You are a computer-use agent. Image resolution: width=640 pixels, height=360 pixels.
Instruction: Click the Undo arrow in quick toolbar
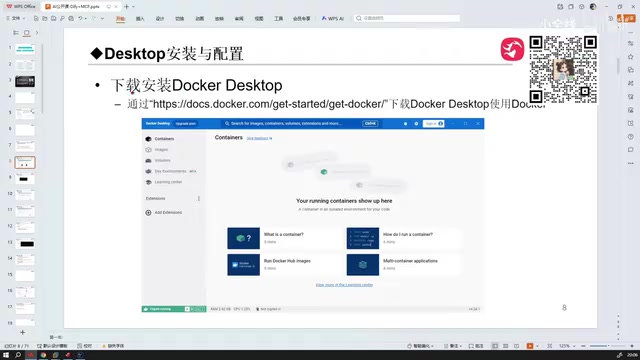(x=80, y=18)
